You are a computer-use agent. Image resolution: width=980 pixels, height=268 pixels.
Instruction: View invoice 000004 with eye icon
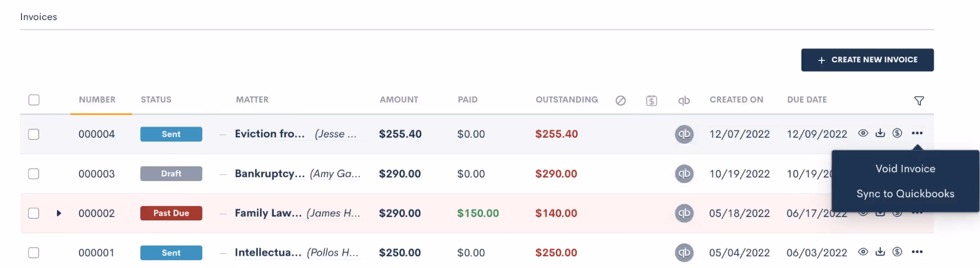point(863,133)
